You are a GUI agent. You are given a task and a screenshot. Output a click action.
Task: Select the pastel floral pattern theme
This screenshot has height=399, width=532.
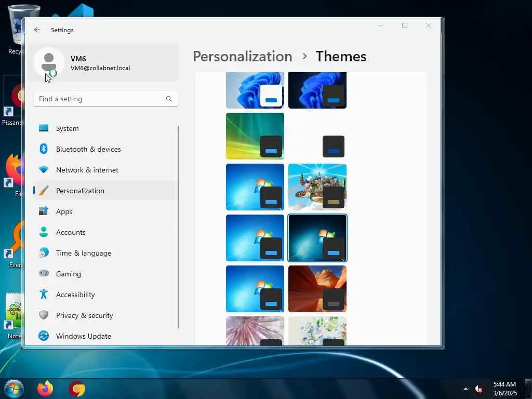pyautogui.click(x=317, y=331)
